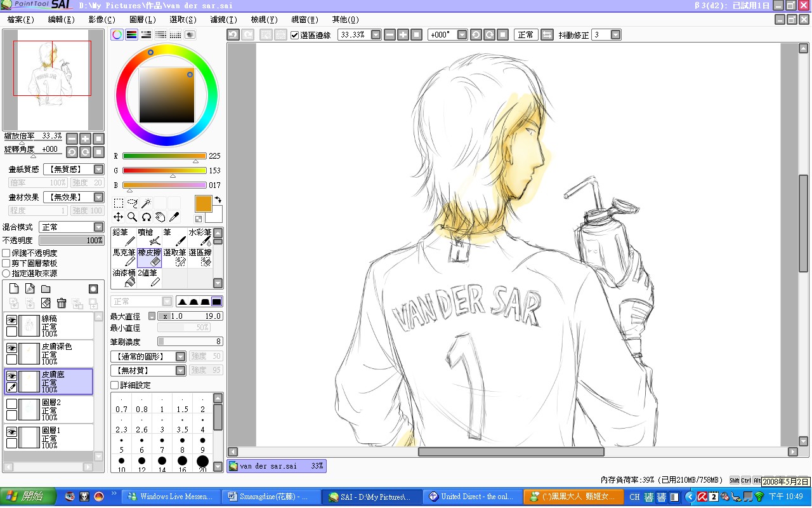Click the van der sar.sai document tab
Viewport: 812px width, 508px height.
point(277,466)
